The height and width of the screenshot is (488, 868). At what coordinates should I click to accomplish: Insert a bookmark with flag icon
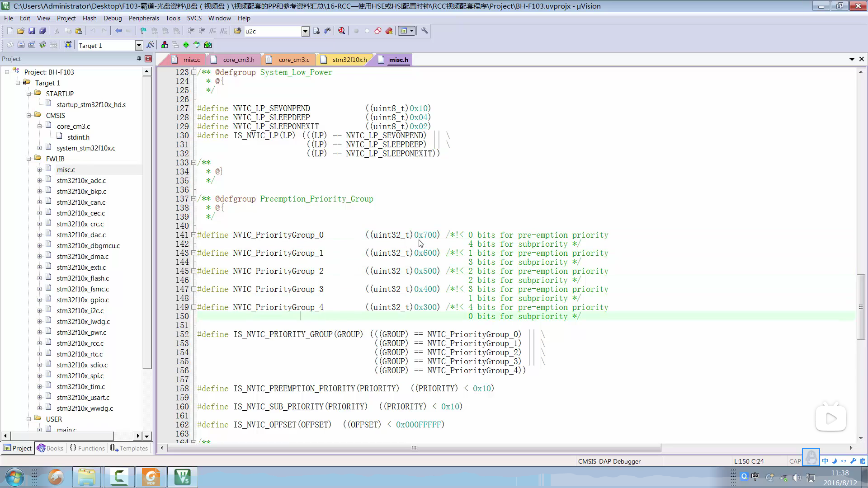(x=143, y=31)
